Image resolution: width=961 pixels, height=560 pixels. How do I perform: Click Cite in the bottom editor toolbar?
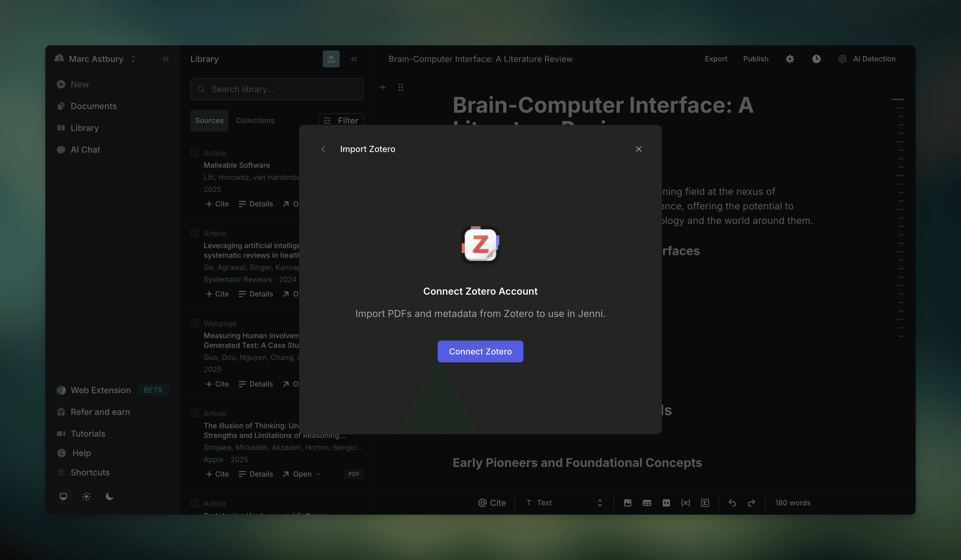pyautogui.click(x=492, y=503)
